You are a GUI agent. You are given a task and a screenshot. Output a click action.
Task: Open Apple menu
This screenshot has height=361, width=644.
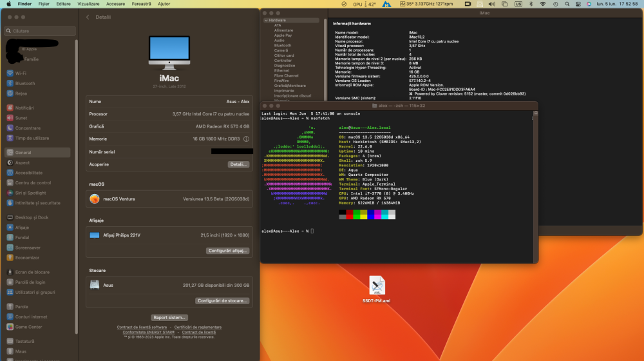click(x=8, y=4)
